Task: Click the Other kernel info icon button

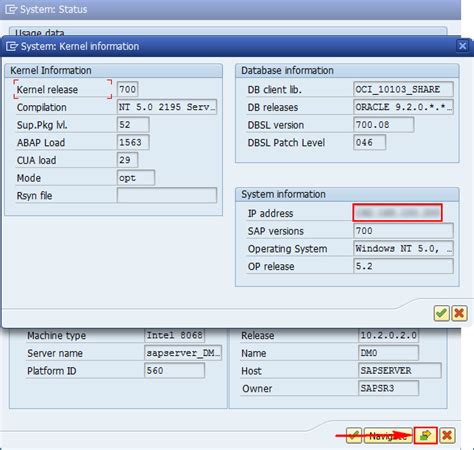Action: (425, 435)
